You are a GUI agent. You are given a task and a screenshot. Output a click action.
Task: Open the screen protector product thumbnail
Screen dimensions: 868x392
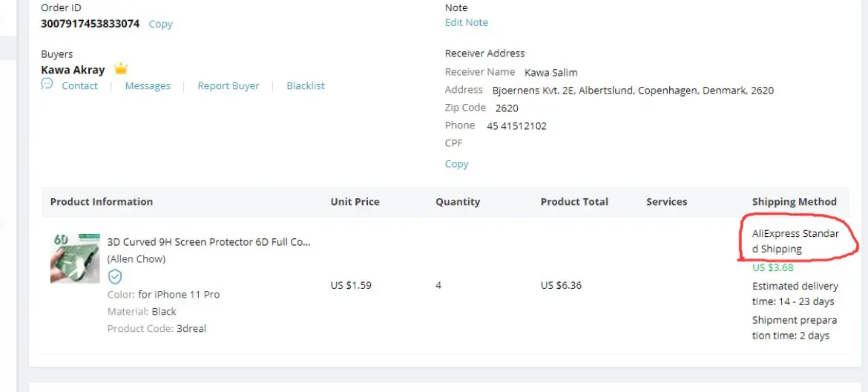[75, 258]
